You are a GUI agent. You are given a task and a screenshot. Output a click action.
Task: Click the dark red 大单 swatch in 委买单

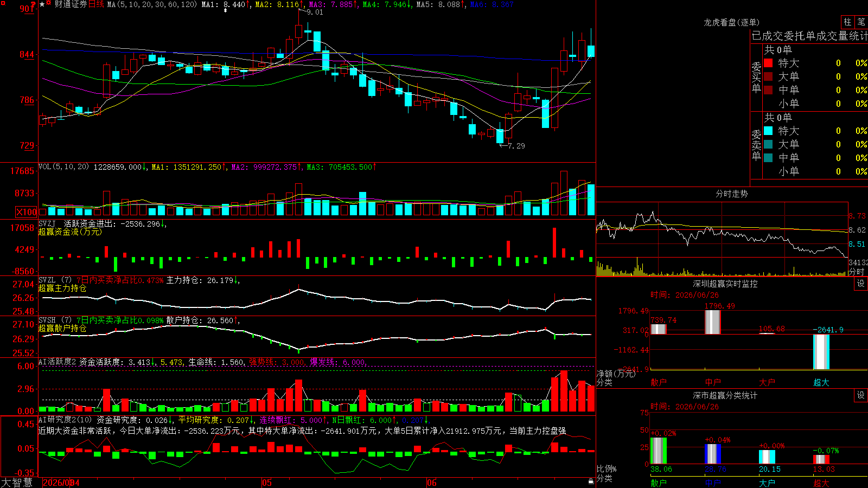pyautogui.click(x=768, y=76)
